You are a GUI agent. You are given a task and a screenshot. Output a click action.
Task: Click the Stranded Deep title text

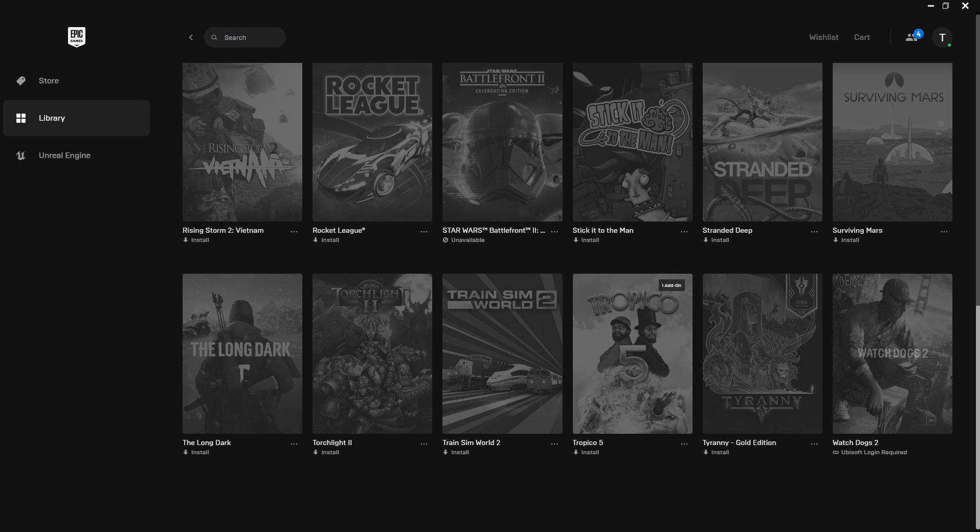pos(727,230)
